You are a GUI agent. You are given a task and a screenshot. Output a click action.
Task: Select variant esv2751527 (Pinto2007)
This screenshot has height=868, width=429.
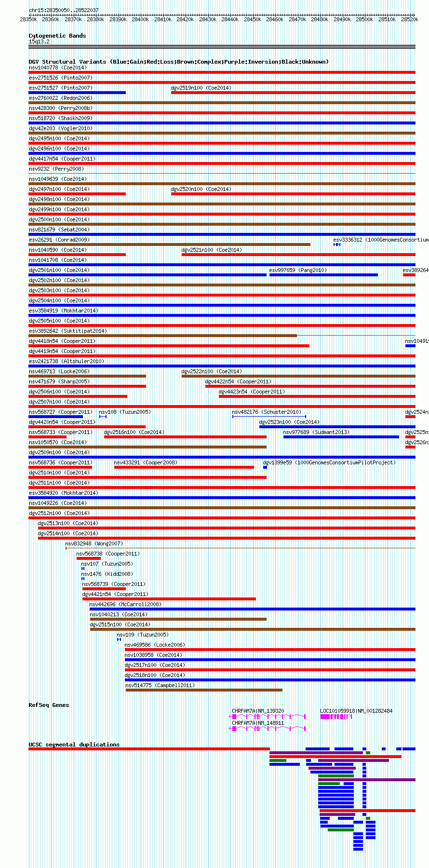point(61,88)
